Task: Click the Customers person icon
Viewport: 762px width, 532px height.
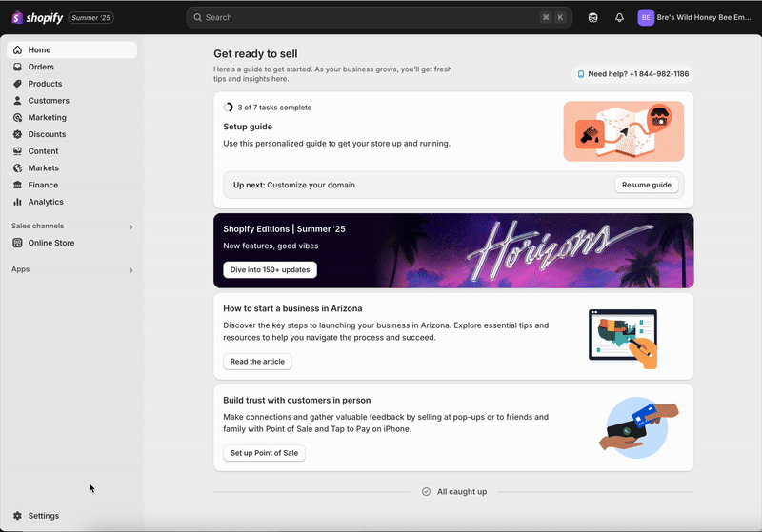Action: (x=17, y=101)
